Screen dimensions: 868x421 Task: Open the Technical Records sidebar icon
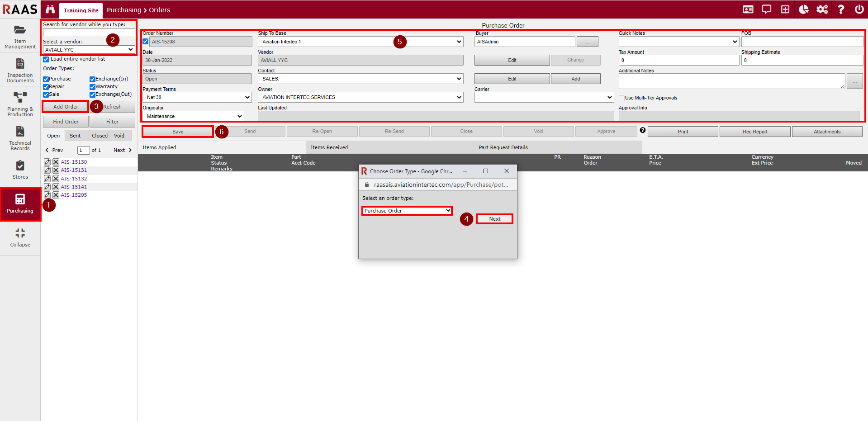click(20, 137)
